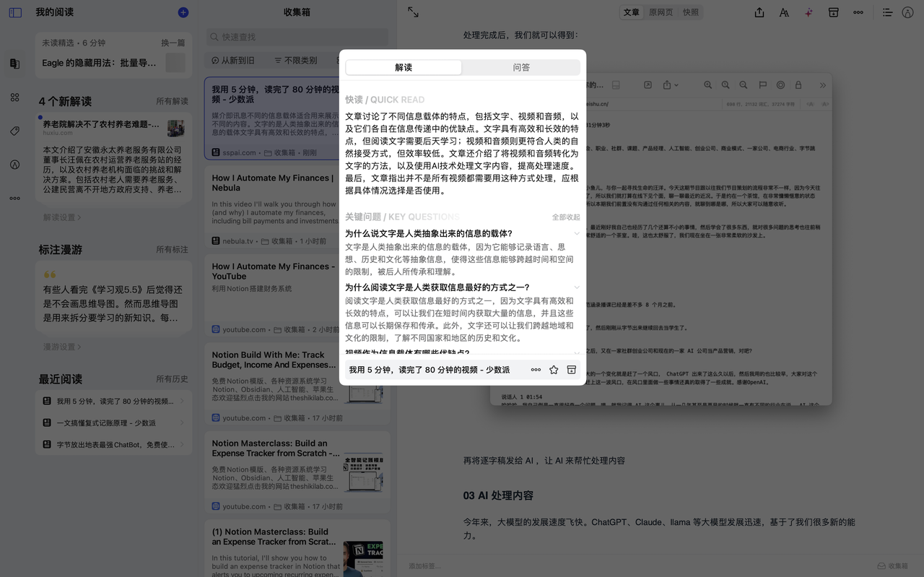The height and width of the screenshot is (577, 924).
Task: Open the 从新到旧 sort dropdown
Action: click(233, 61)
